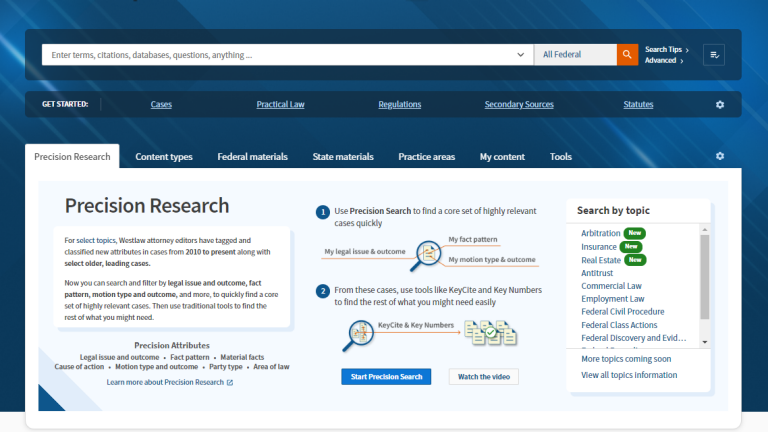Click the Watch the video button
The width and height of the screenshot is (768, 432).
click(x=483, y=377)
